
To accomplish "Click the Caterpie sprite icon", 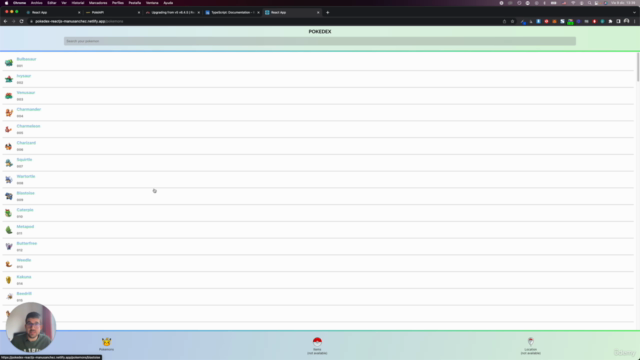I will point(9,213).
